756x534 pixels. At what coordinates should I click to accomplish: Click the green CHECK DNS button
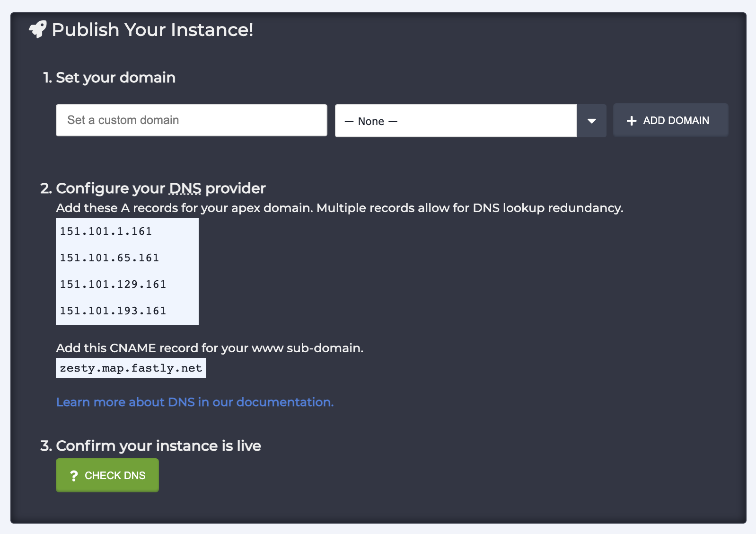[107, 475]
